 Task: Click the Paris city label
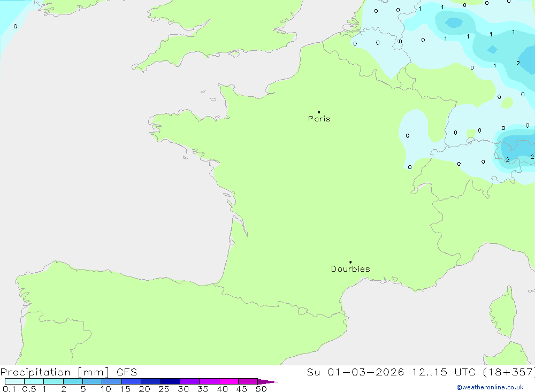click(x=319, y=119)
